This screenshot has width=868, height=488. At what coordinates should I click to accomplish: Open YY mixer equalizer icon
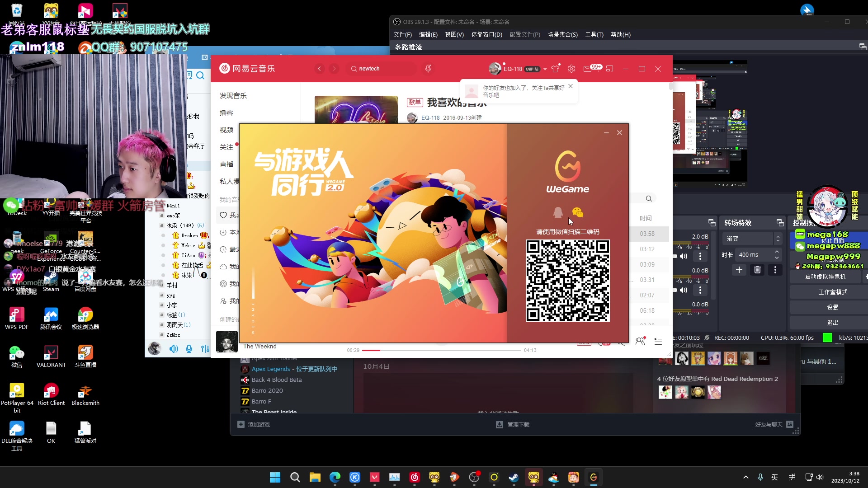coord(205,349)
